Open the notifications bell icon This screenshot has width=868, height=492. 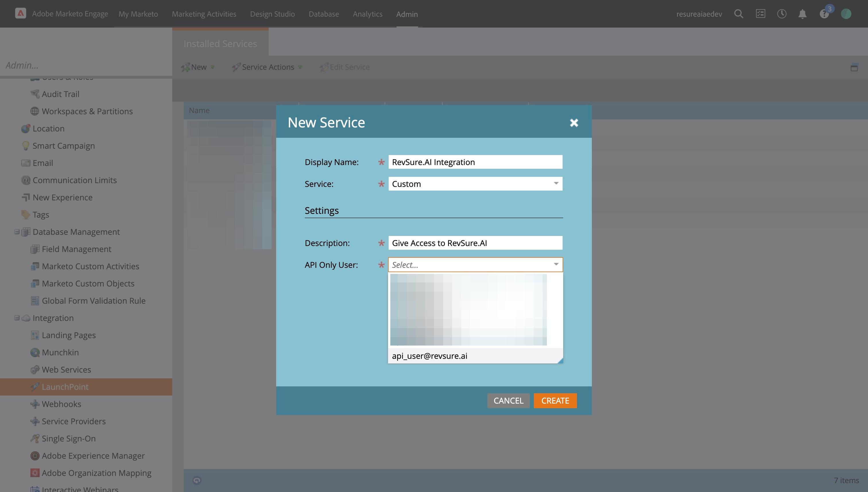click(x=802, y=14)
